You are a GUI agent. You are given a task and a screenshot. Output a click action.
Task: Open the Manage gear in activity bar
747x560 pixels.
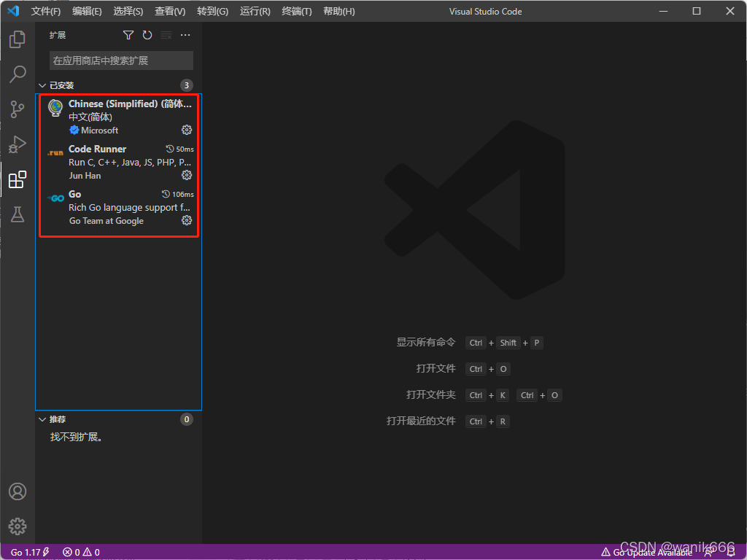click(18, 526)
